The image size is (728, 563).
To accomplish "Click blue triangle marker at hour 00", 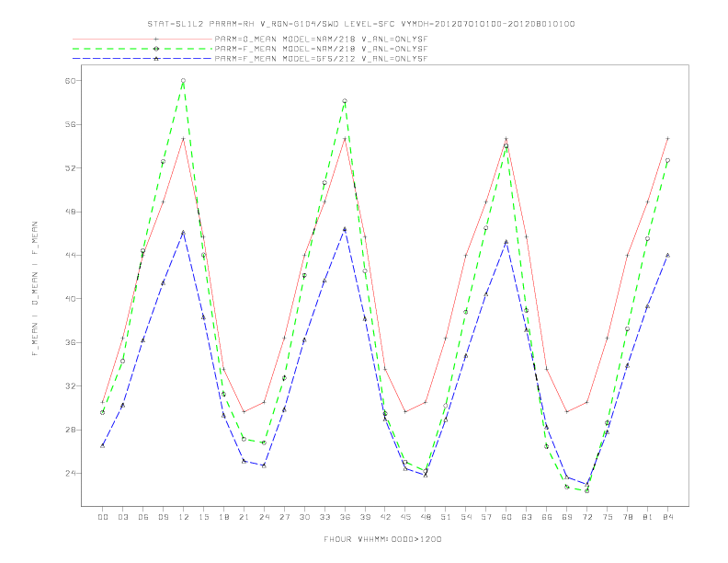I will pos(103,445).
